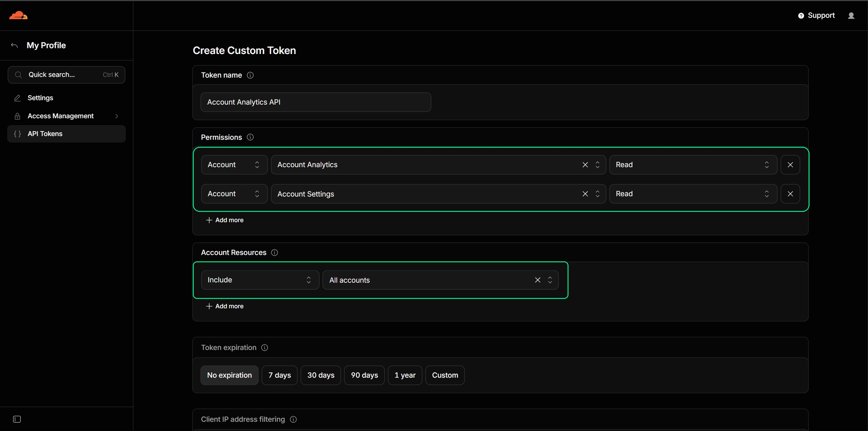Select Custom expiration
This screenshot has width=868, height=431.
[x=445, y=375]
